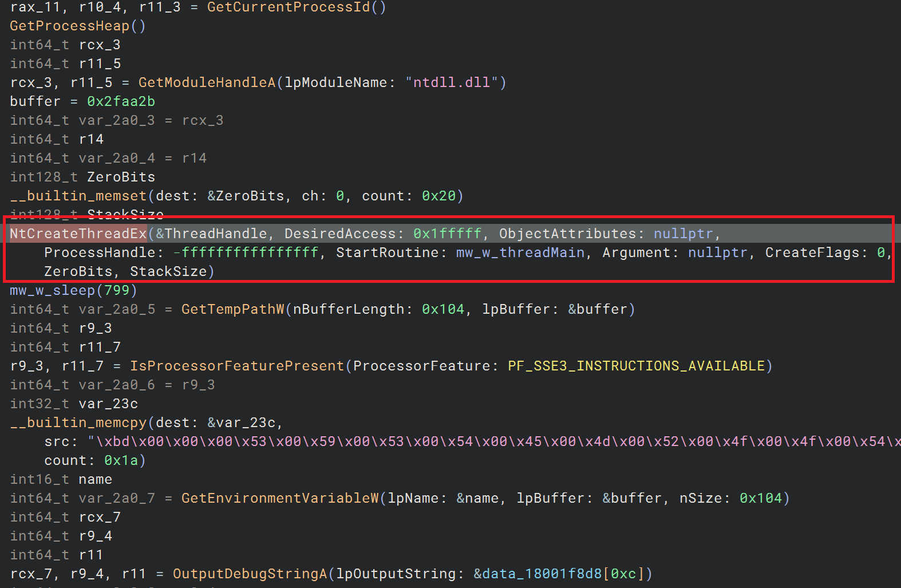Select the StackSize argument in NtCreateThreadEx
The height and width of the screenshot is (588, 901).
168,271
